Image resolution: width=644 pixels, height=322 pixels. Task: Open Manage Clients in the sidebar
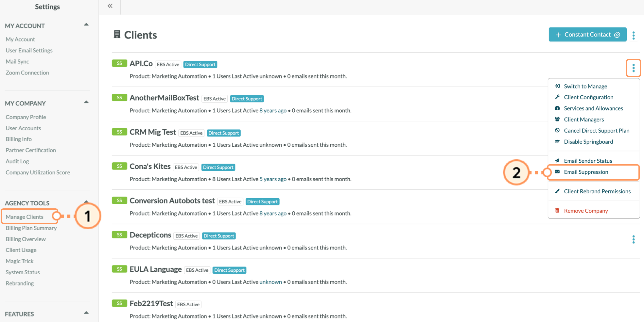[25, 217]
